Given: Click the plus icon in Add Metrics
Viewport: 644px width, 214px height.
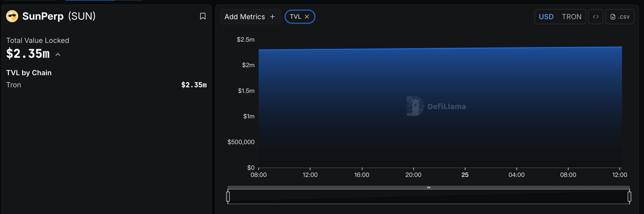Looking at the screenshot, I should click(x=273, y=17).
